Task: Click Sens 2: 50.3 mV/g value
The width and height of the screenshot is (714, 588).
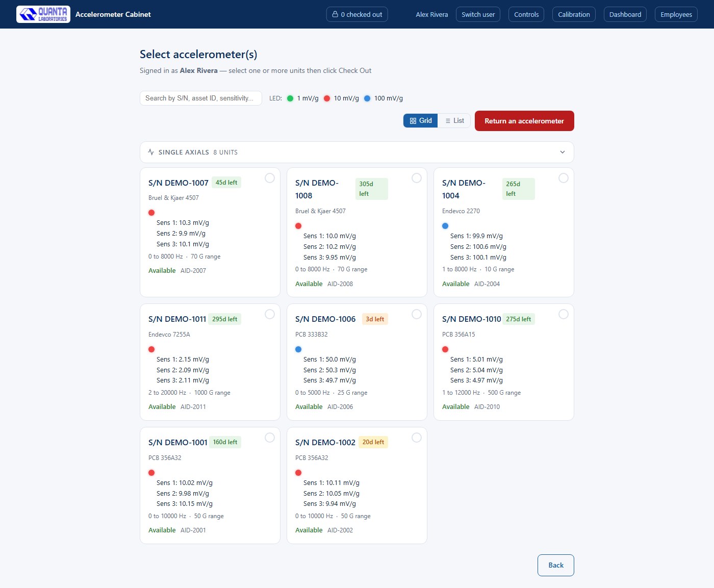Action: click(329, 370)
